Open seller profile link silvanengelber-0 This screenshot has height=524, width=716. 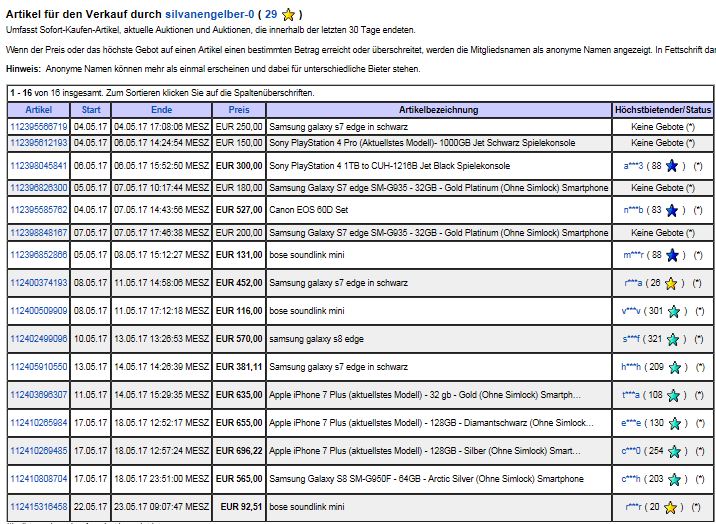click(210, 14)
